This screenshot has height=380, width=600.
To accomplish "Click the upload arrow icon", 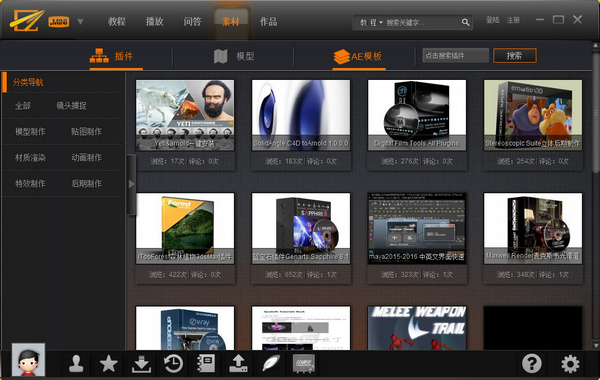I will (238, 363).
